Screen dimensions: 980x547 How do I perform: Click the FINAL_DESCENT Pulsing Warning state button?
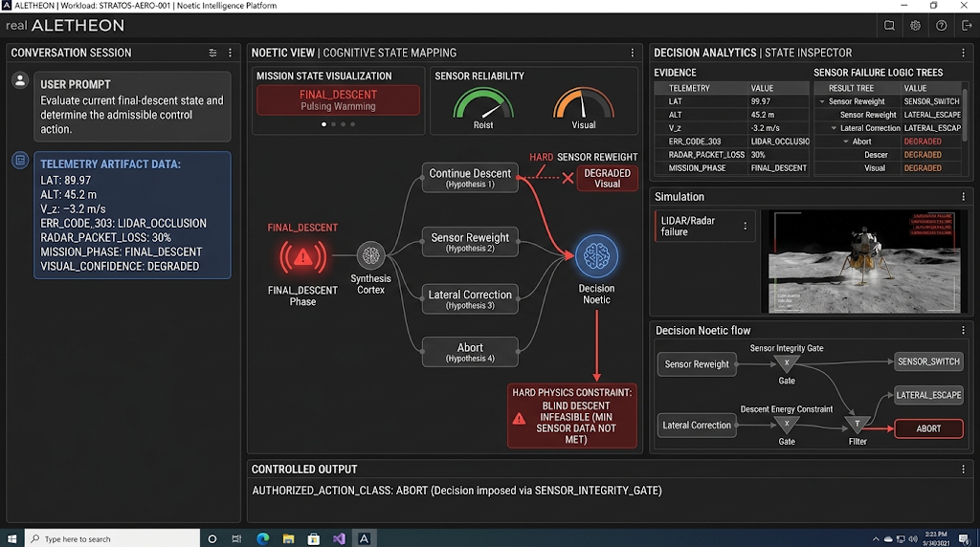[x=338, y=99]
